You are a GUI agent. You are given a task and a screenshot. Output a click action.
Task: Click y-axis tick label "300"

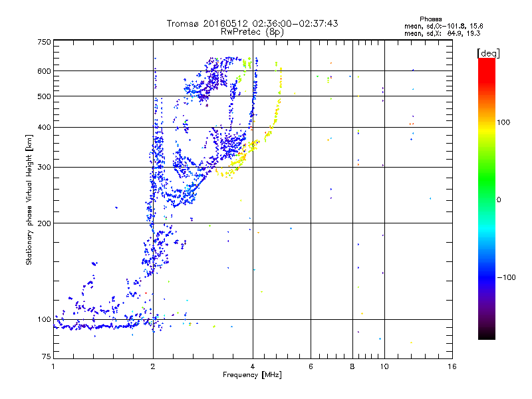(44, 168)
